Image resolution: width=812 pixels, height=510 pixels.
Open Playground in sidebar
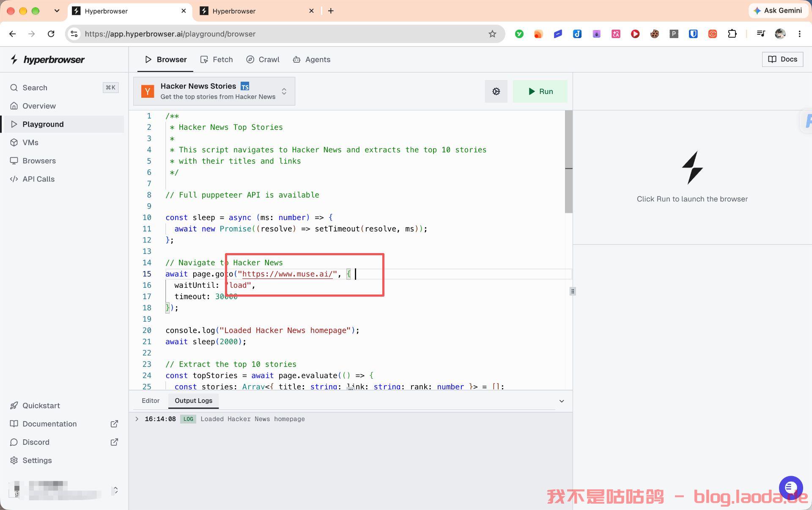click(x=64, y=124)
